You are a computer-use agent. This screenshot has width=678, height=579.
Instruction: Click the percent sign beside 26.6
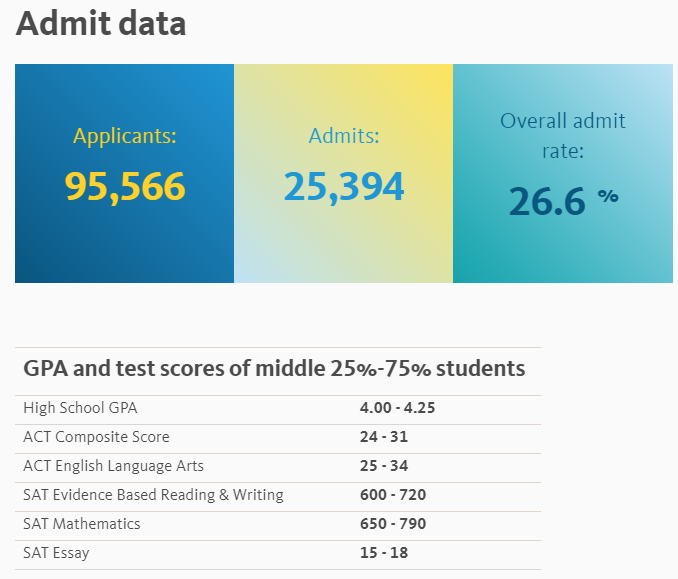pos(608,196)
